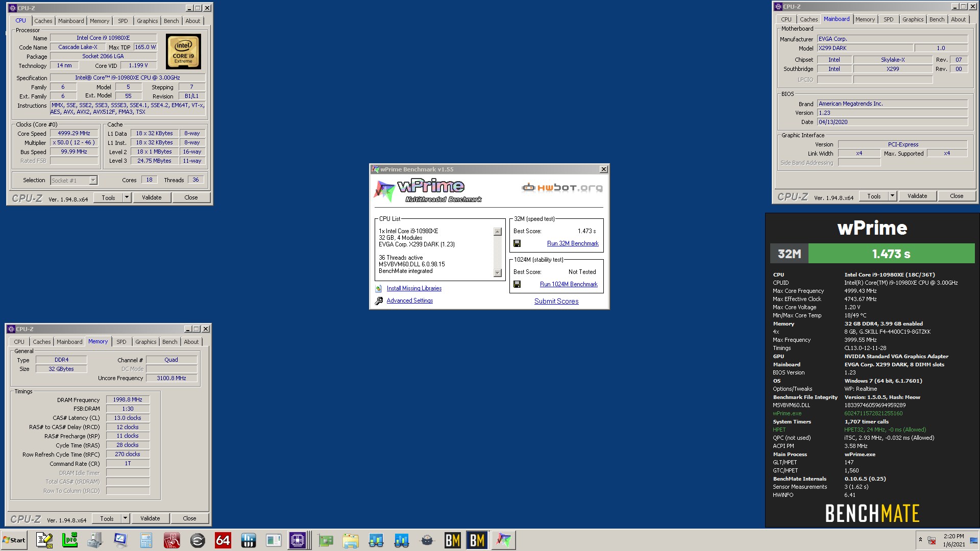Click the network tray icon with red X
This screenshot has width=980, height=551.
[932, 540]
